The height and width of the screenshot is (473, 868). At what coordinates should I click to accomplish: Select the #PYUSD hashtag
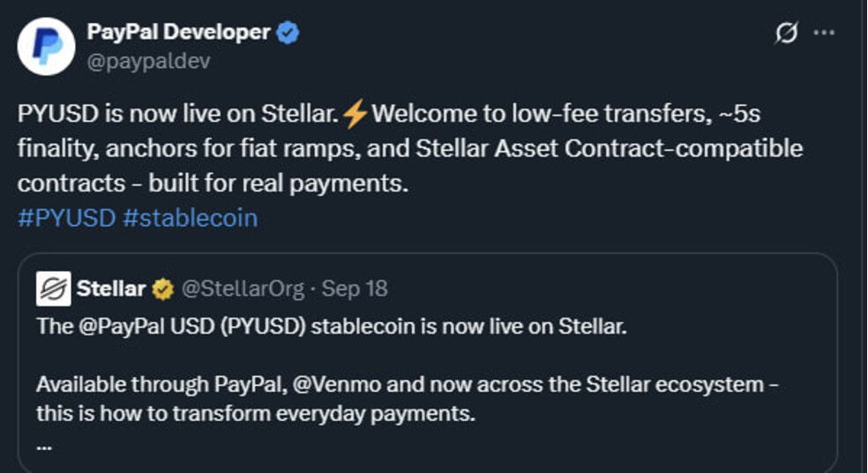[x=67, y=218]
